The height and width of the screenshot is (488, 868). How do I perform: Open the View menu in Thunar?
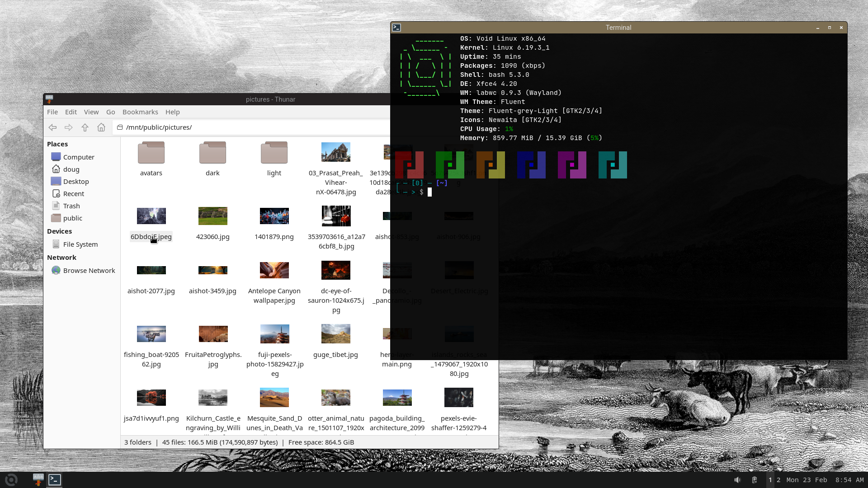[x=91, y=112]
